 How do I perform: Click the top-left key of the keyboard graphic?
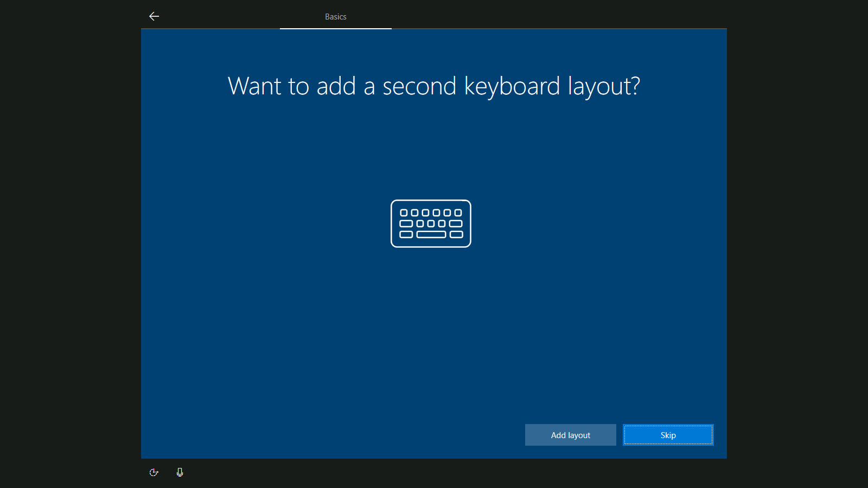[x=404, y=213]
